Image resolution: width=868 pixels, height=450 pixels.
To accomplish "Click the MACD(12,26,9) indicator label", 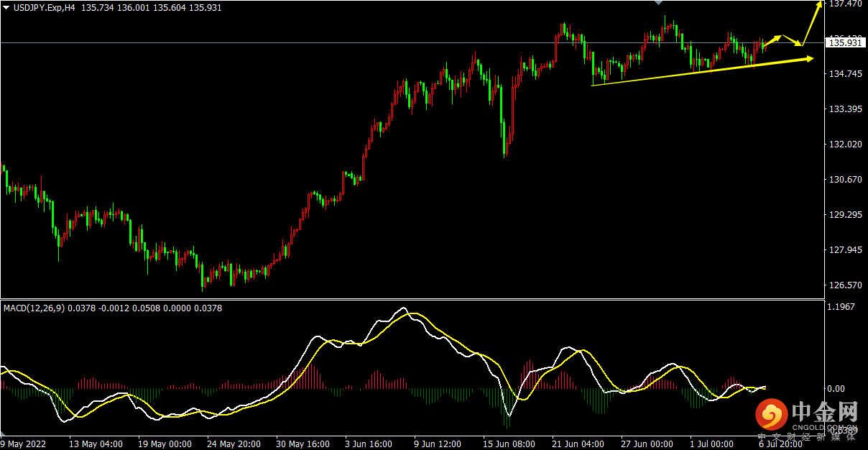I will coord(34,308).
